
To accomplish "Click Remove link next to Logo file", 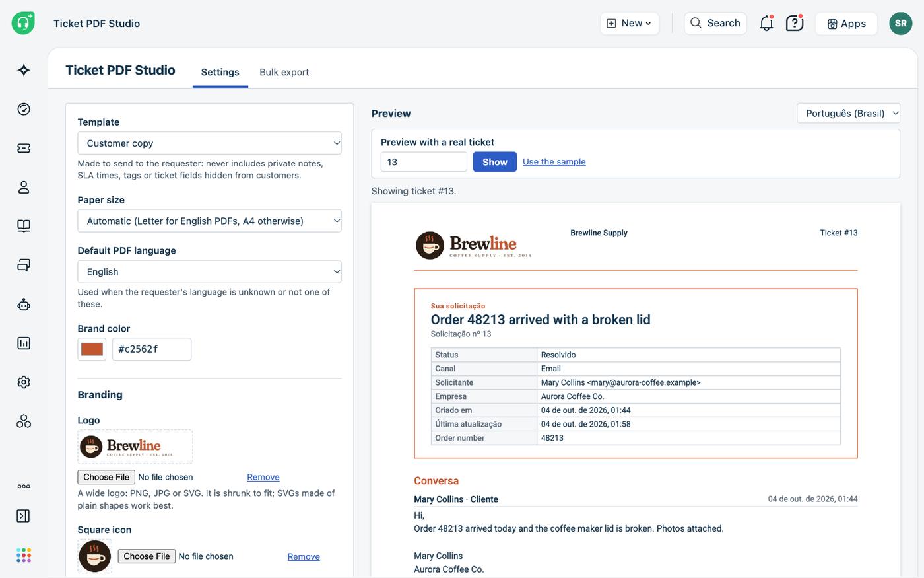I will 263,477.
